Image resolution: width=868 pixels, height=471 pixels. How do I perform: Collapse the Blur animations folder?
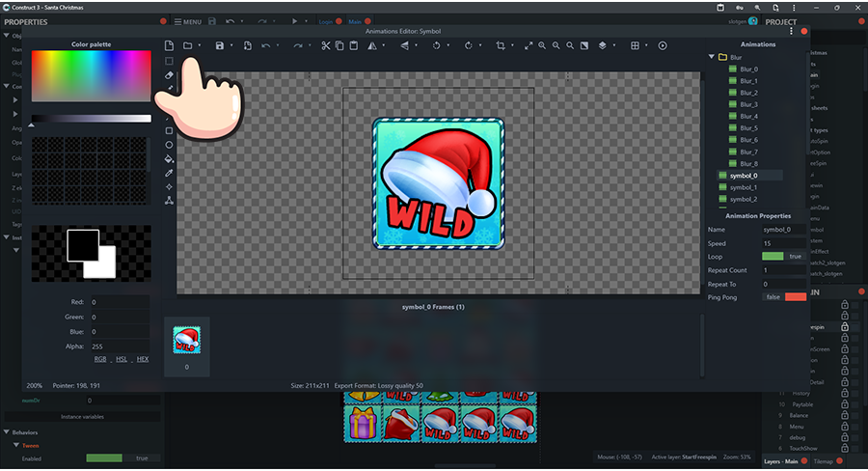coord(712,57)
